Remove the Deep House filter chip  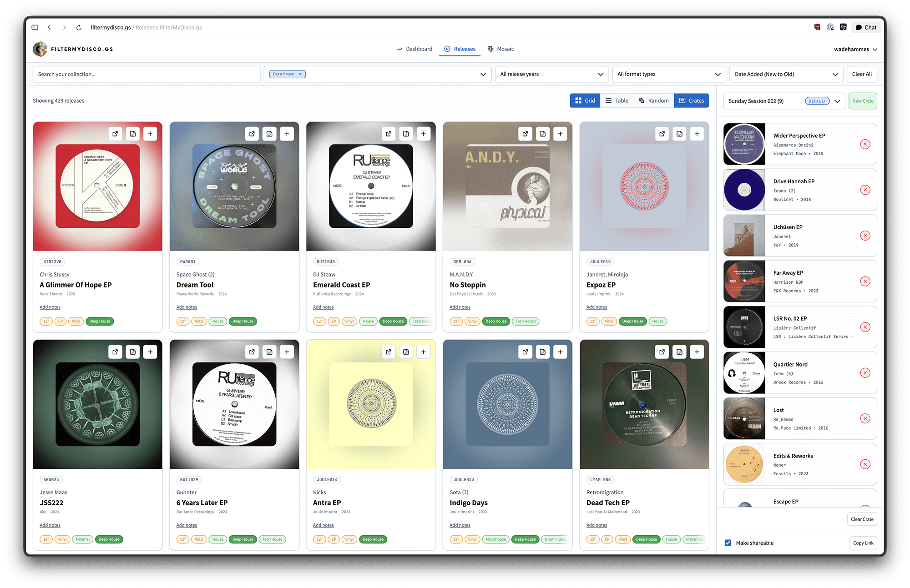coord(300,74)
